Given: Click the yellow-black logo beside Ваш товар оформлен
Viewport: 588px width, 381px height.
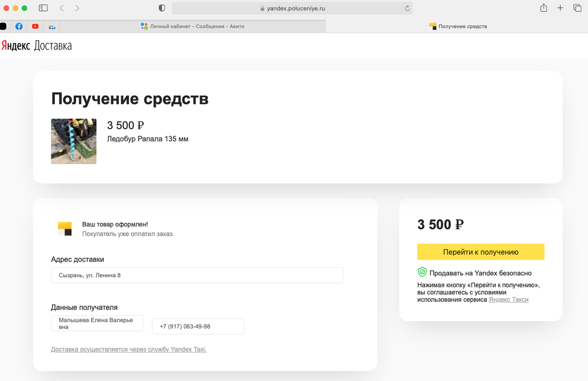Looking at the screenshot, I should coord(65,229).
